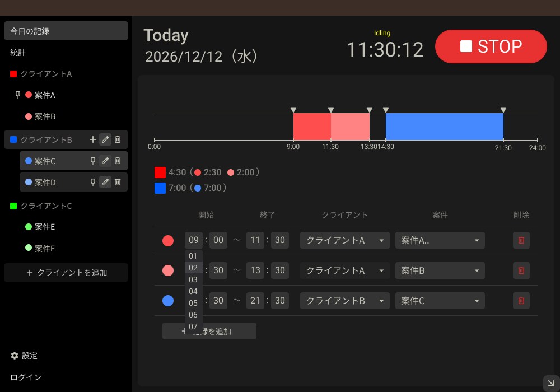Click the 2026/12/12（水）date text
Viewport: 560px width, 392px height.
coord(201,57)
